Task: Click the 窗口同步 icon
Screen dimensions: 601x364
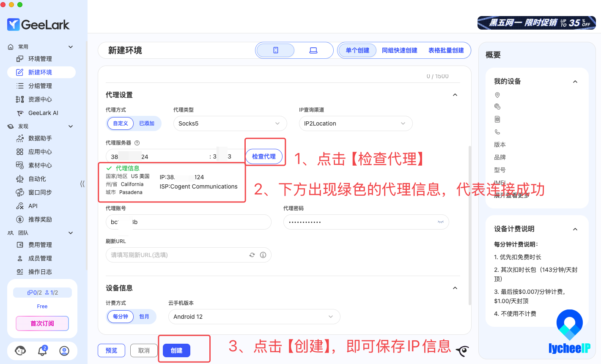Action: coord(20,192)
